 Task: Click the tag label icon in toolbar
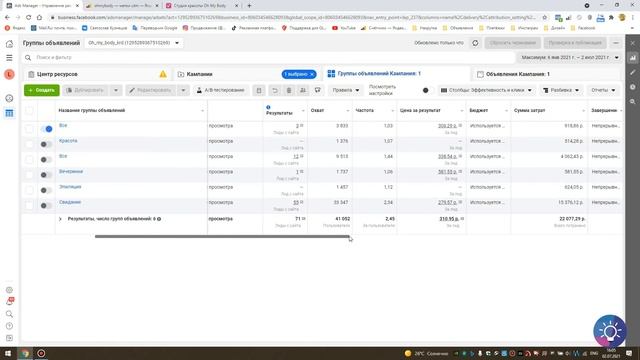coord(317,90)
